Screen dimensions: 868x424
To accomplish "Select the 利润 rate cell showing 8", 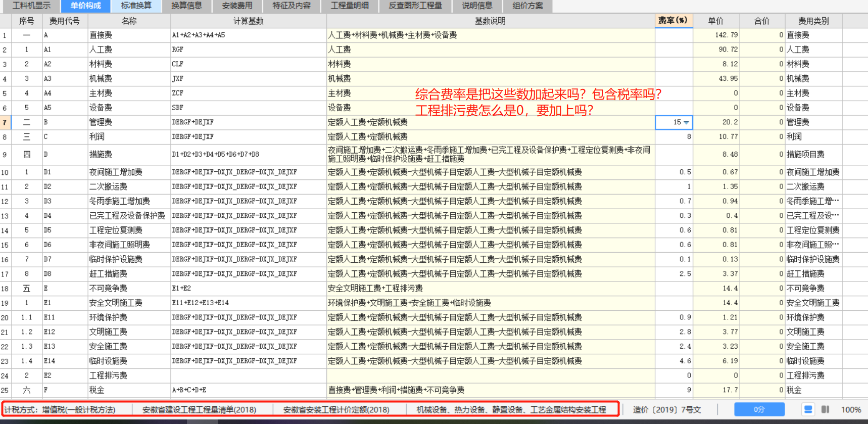I will pos(674,137).
